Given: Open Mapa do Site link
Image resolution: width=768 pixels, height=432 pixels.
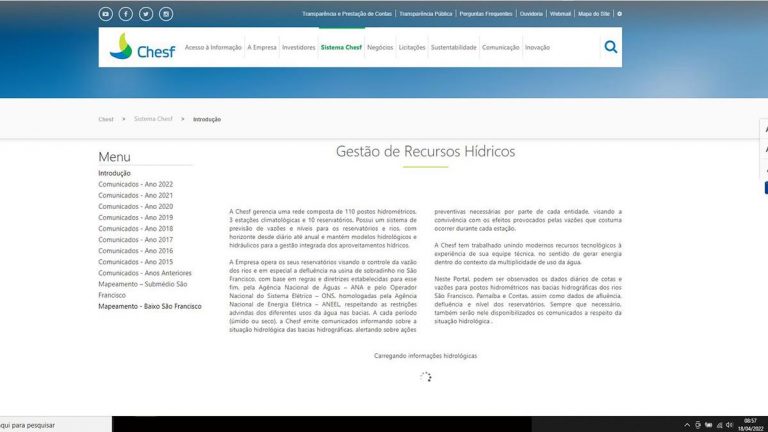Looking at the screenshot, I should pyautogui.click(x=594, y=14).
